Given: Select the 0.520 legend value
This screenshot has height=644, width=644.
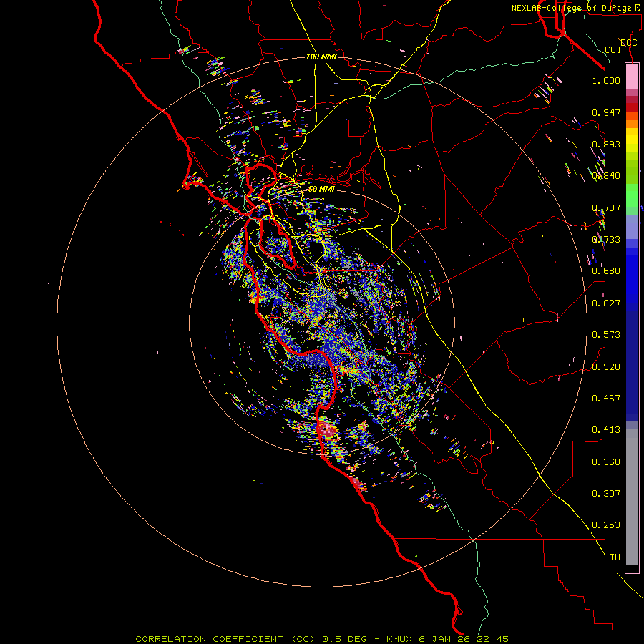Looking at the screenshot, I should pos(606,367).
